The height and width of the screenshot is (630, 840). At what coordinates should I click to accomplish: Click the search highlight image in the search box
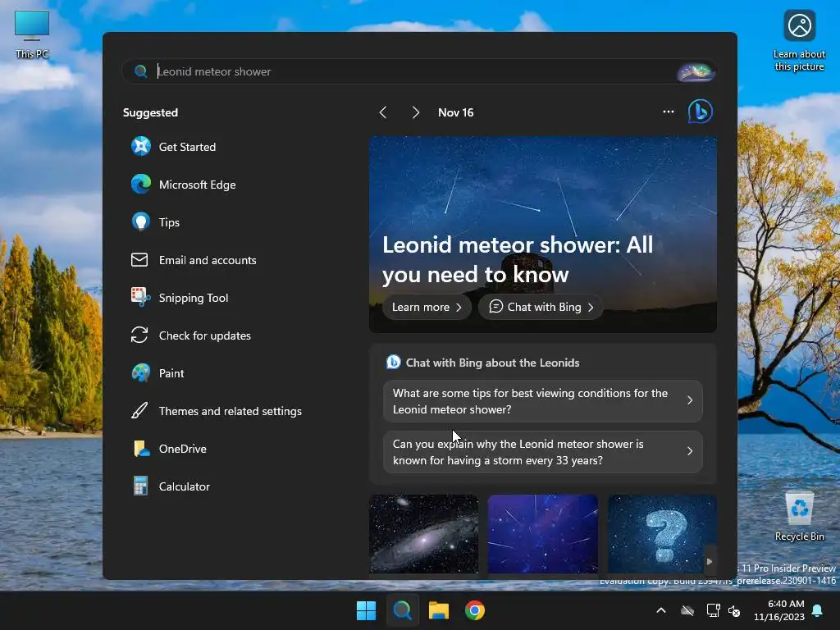696,72
